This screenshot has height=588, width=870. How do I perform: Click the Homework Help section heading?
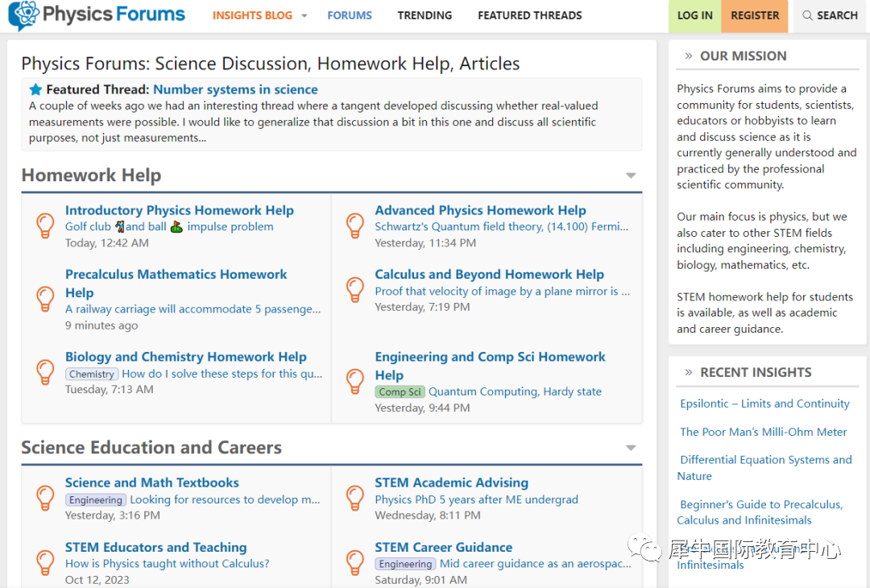pos(92,176)
